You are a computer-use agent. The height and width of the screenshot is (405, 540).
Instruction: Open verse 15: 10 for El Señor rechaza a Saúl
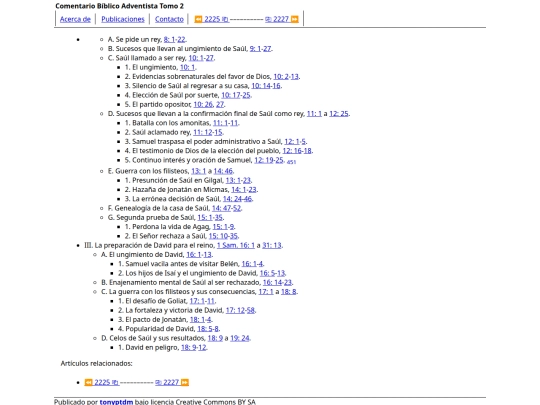coord(218,237)
